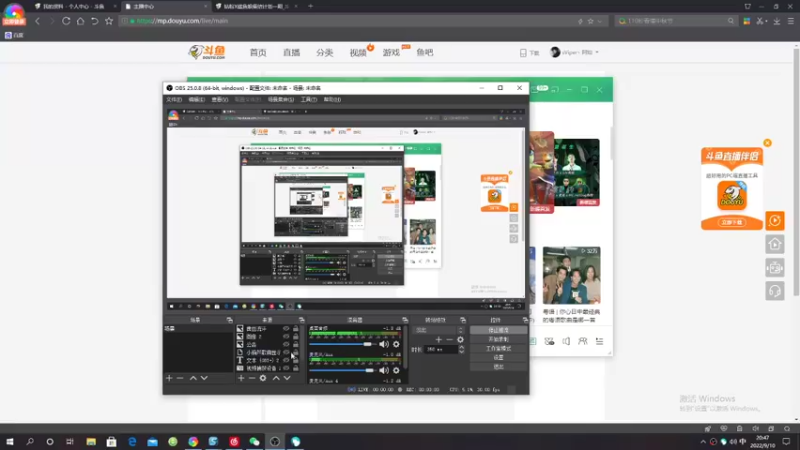Open OBS 工具(T) menu
800x450 pixels.
[309, 99]
